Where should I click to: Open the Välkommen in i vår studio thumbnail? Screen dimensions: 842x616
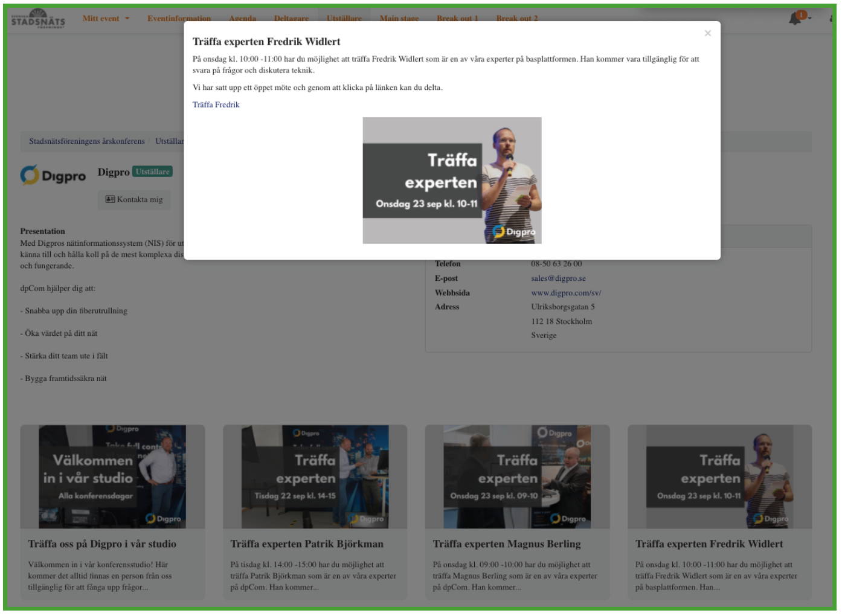tap(112, 476)
